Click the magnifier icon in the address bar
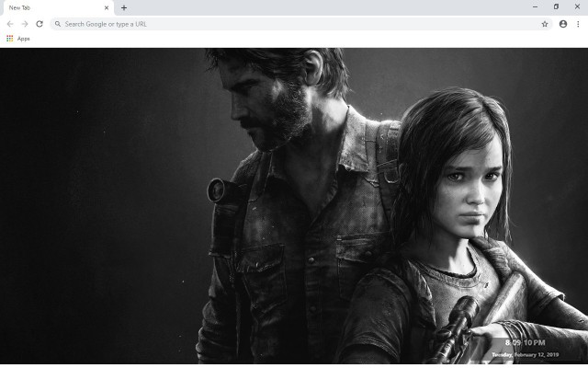Image resolution: width=588 pixels, height=368 pixels. [x=58, y=24]
